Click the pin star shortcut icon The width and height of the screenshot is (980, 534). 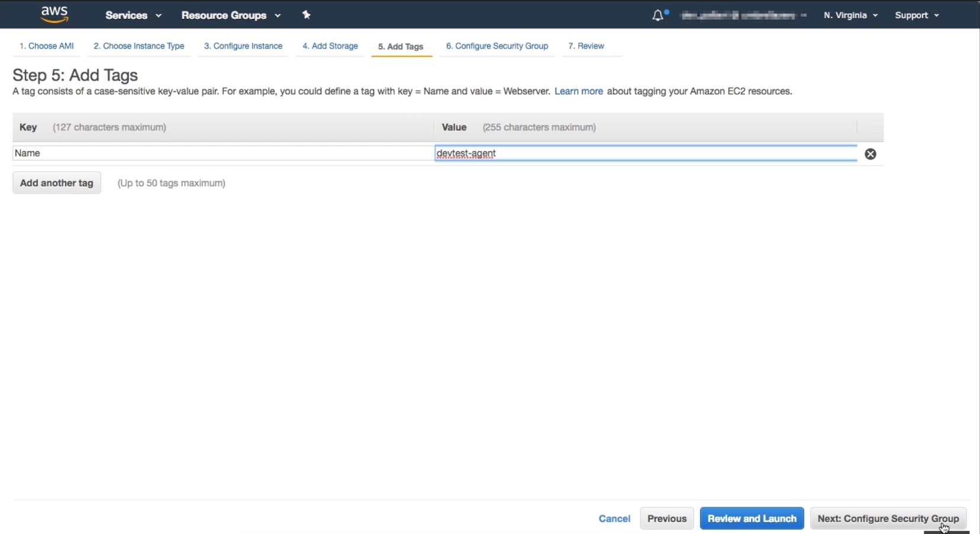tap(307, 15)
